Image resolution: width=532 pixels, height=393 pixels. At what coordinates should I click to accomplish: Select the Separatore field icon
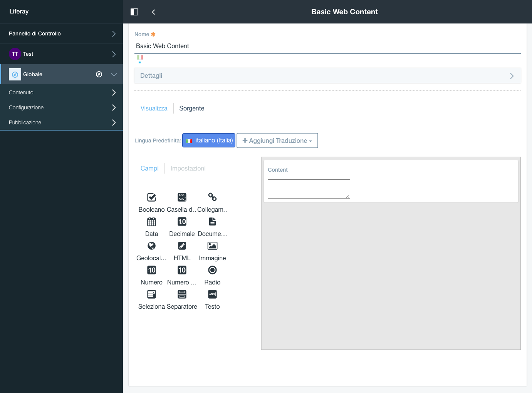[x=182, y=294]
